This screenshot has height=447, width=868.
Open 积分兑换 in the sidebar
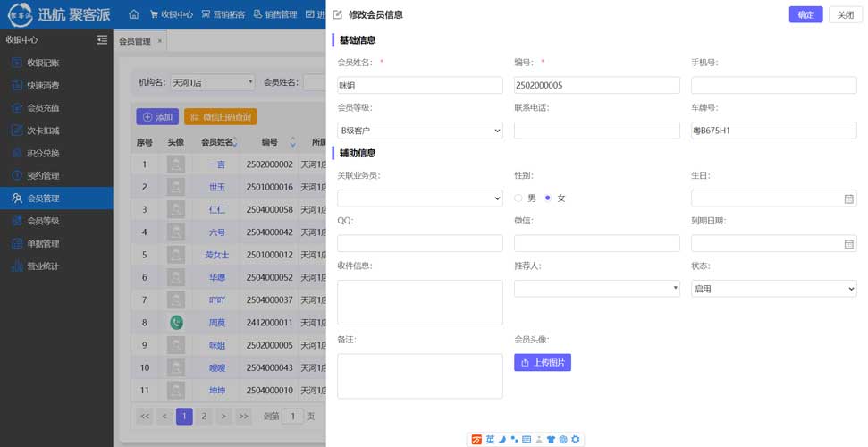click(56, 153)
